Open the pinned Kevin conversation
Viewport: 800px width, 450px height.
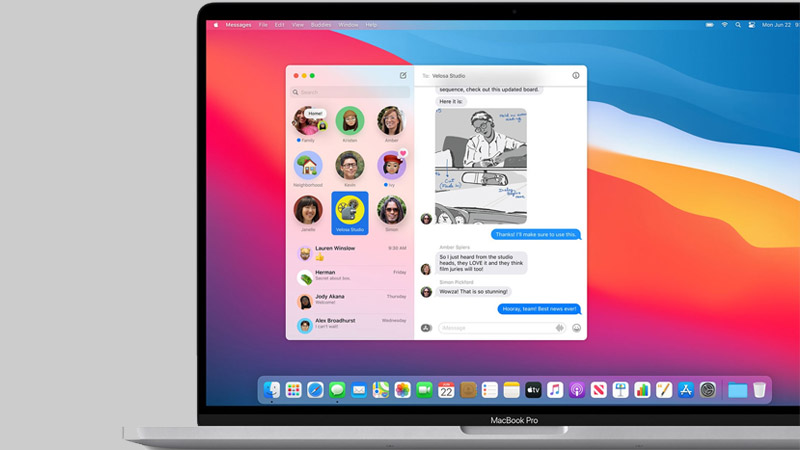[x=350, y=169]
